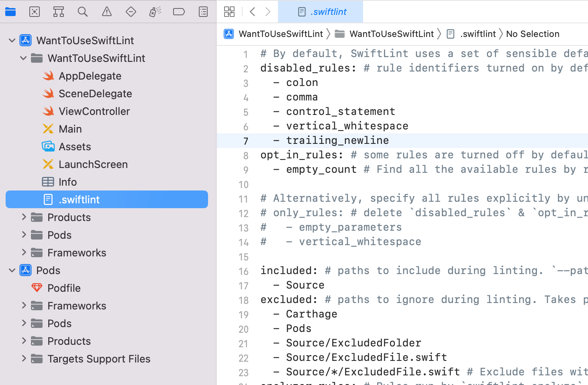This screenshot has height=385, width=588.
Task: Collapse the WantToUseSwiftLint project root
Action: 12,40
